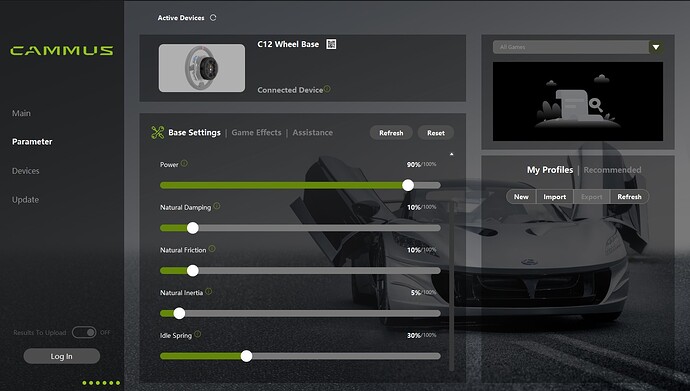690x391 pixels.
Task: Click the Power value 90%
Action: (413, 164)
